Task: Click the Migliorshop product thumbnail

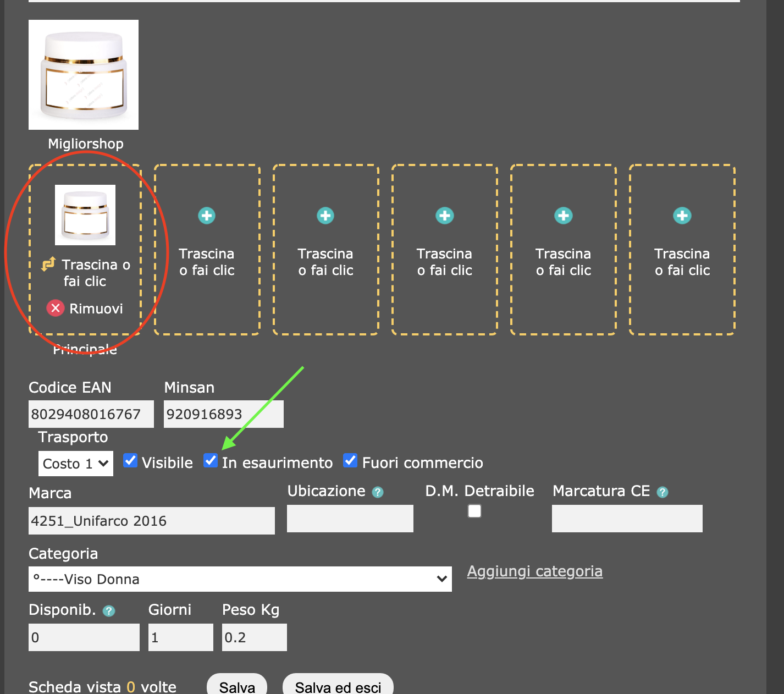Action: pyautogui.click(x=84, y=75)
